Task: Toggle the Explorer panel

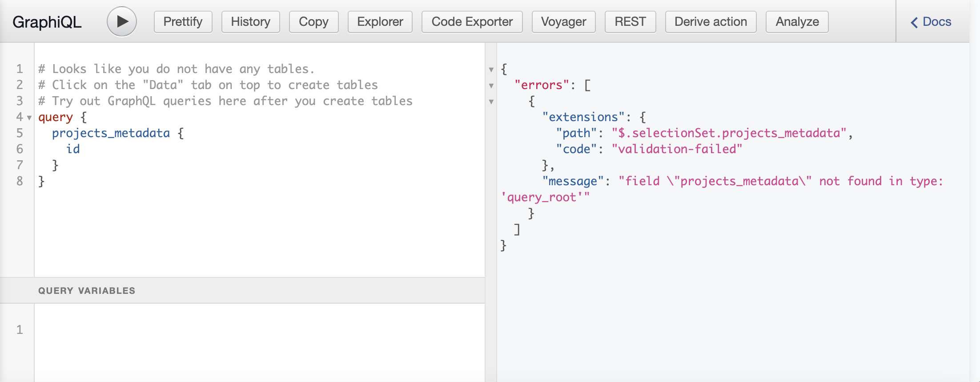Action: click(x=380, y=22)
